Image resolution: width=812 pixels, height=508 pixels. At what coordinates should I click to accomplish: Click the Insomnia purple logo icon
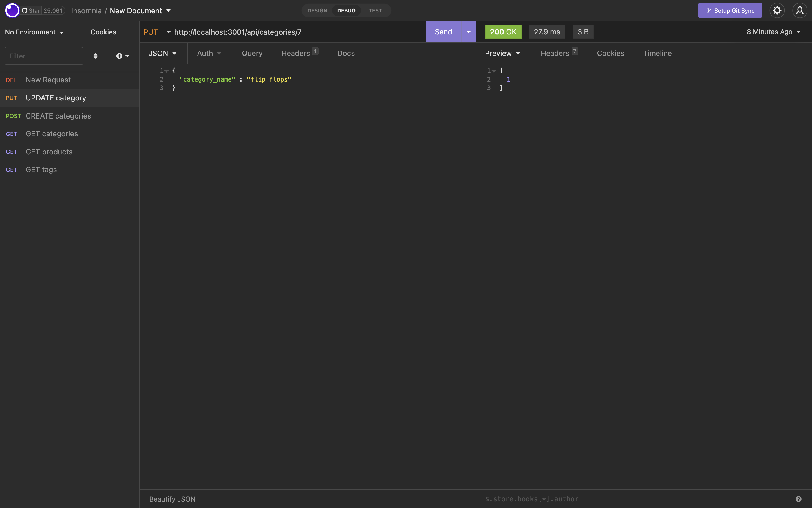click(12, 10)
